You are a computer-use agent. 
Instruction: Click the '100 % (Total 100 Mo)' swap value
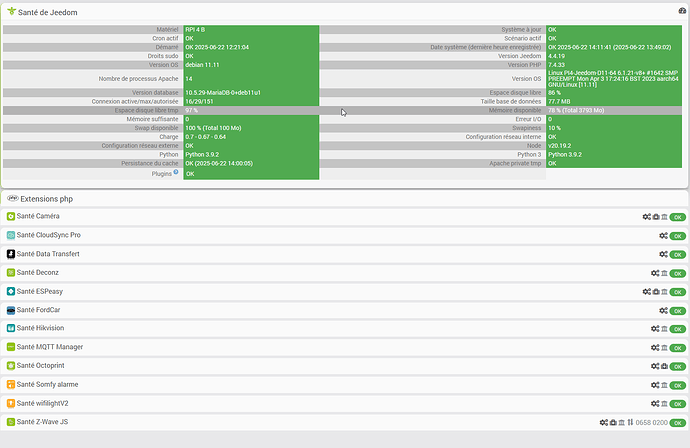coord(213,128)
